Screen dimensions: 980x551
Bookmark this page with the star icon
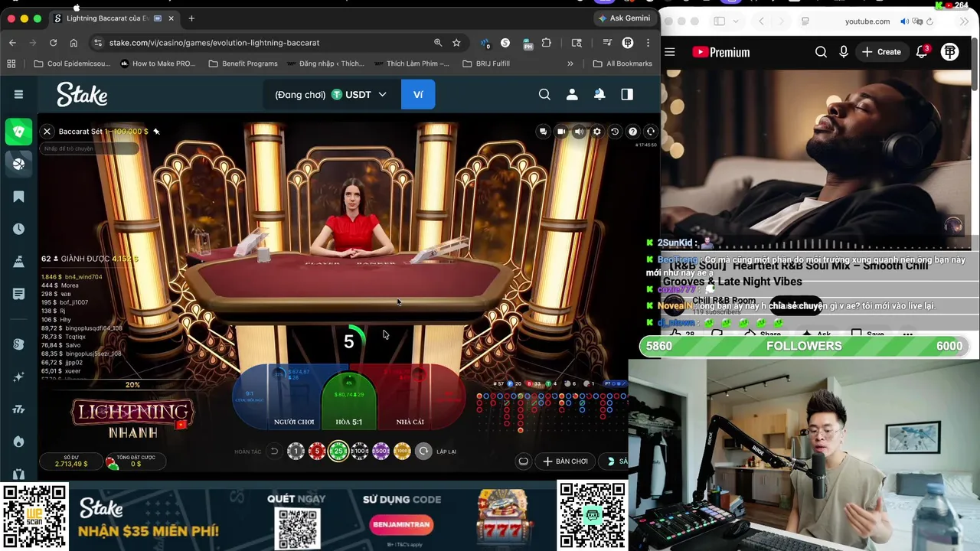[x=456, y=43]
